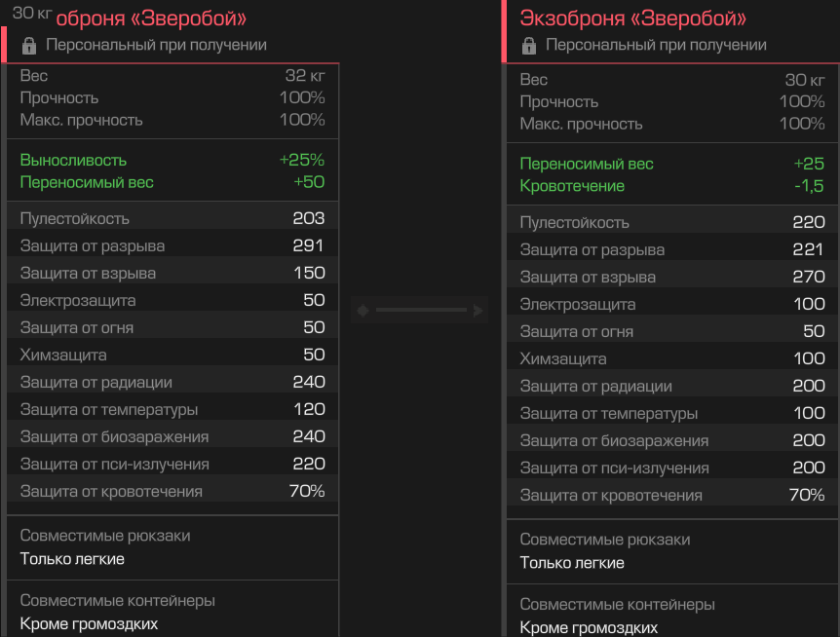Click Кровотечение -1,5 bonus row
840x637 pixels.
pyautogui.click(x=671, y=186)
